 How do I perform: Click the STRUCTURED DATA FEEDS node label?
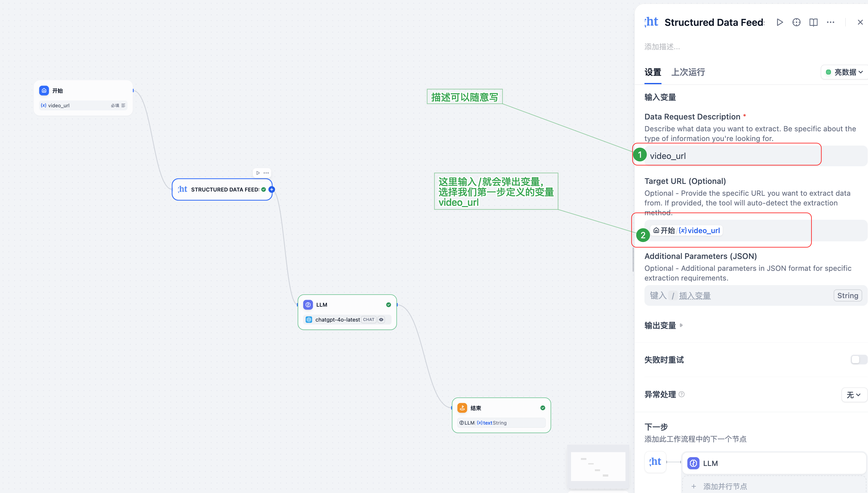tap(225, 190)
